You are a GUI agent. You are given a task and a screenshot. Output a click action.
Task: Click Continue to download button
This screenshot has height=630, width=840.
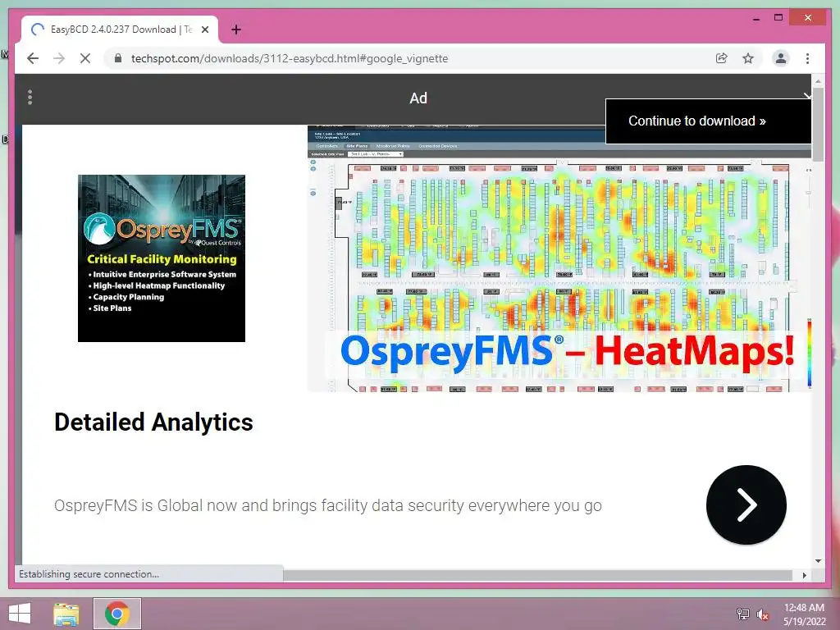click(x=708, y=121)
